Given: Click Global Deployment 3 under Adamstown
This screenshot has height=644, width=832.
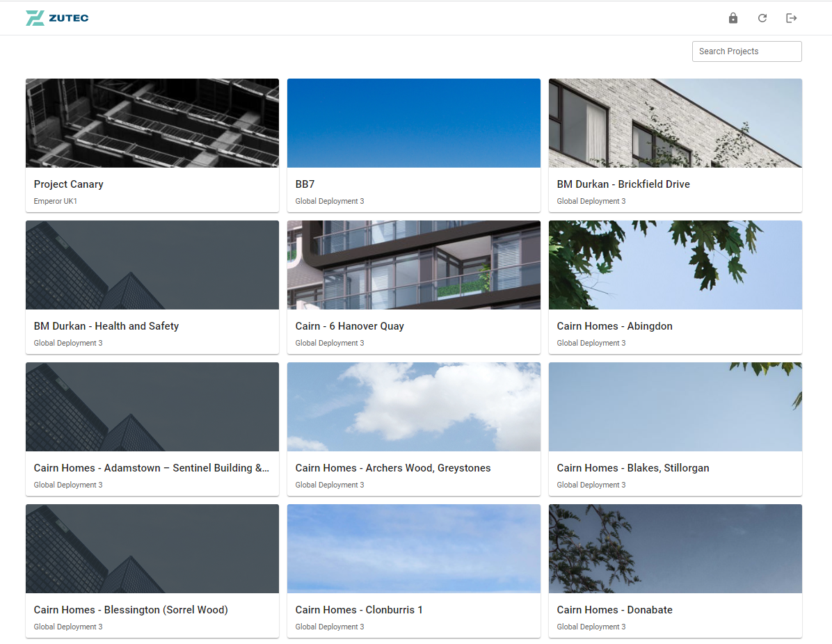Looking at the screenshot, I should click(x=68, y=485).
